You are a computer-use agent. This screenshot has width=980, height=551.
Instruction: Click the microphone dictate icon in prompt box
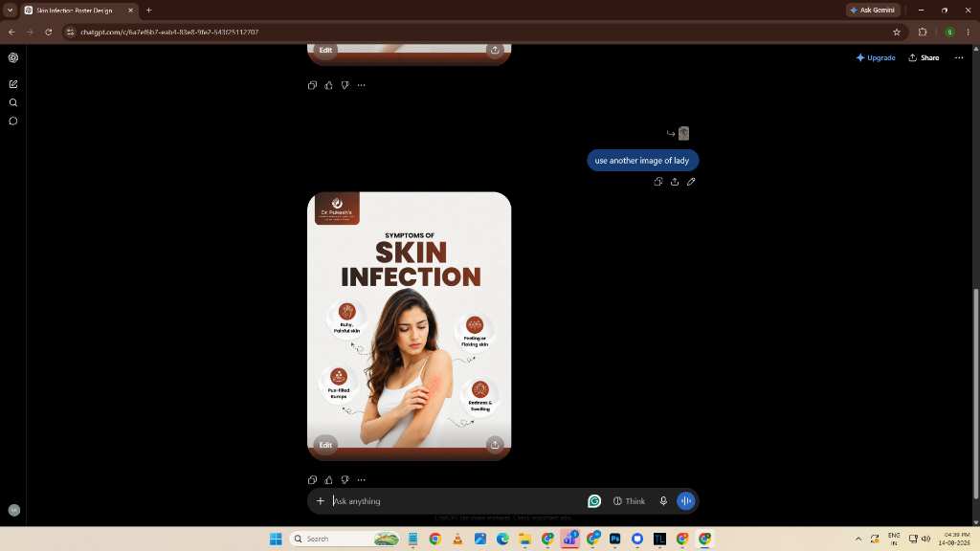tap(663, 501)
